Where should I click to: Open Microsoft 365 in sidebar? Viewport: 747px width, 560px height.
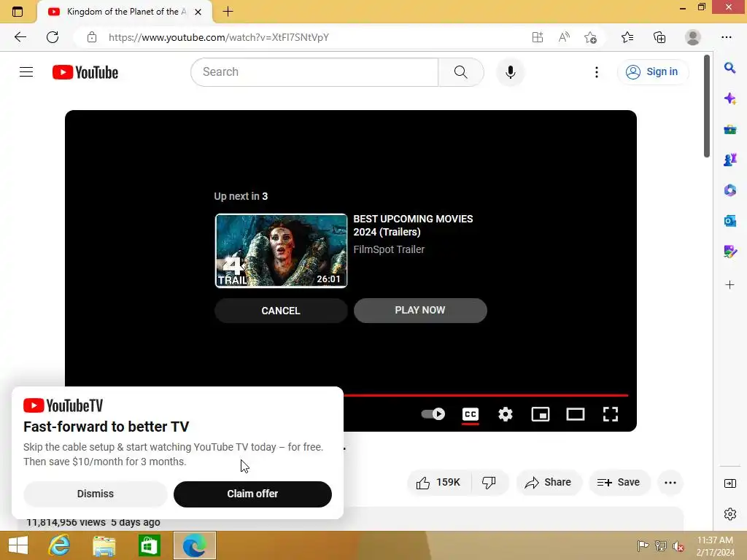(x=729, y=190)
